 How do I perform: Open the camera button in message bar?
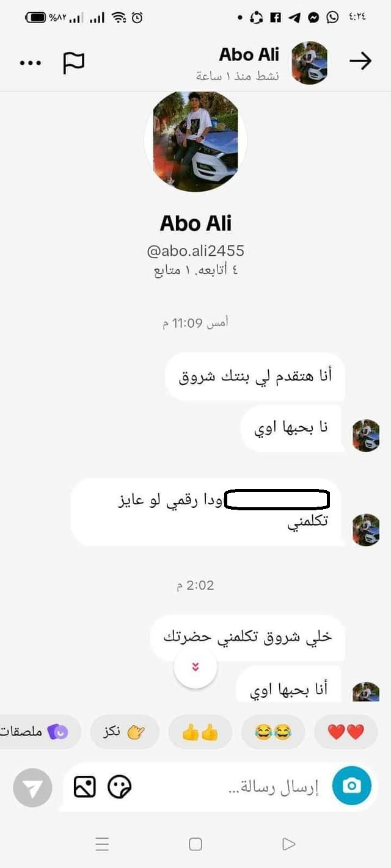351,786
